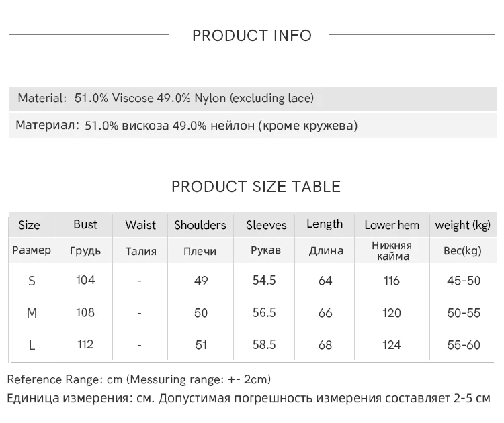Select sleeve value 56.5 for size M

[x=264, y=313]
